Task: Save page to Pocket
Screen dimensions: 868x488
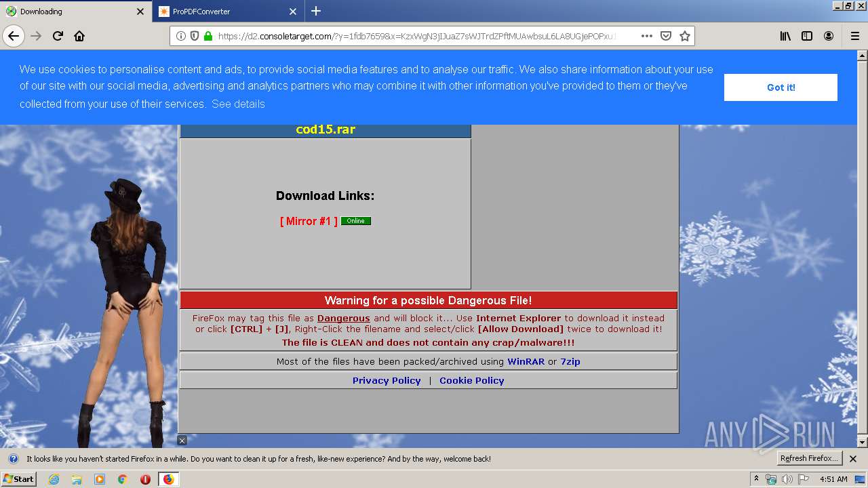Action: [666, 36]
